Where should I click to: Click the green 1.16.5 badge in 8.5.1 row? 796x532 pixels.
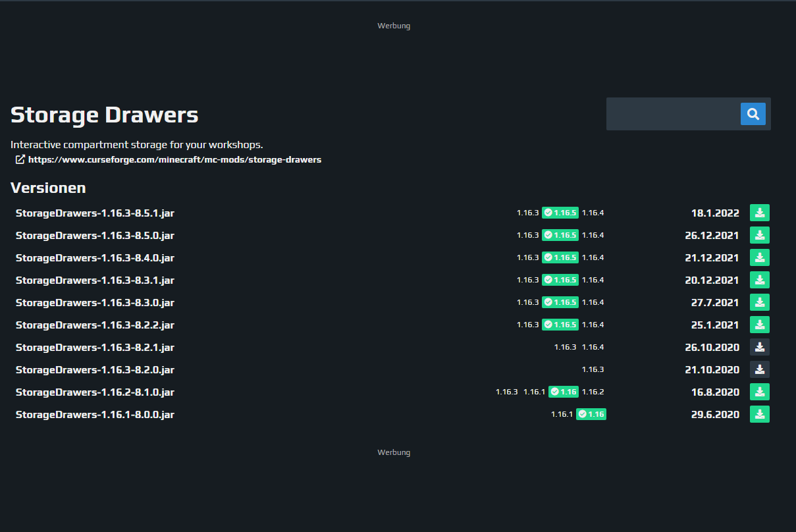coord(560,213)
